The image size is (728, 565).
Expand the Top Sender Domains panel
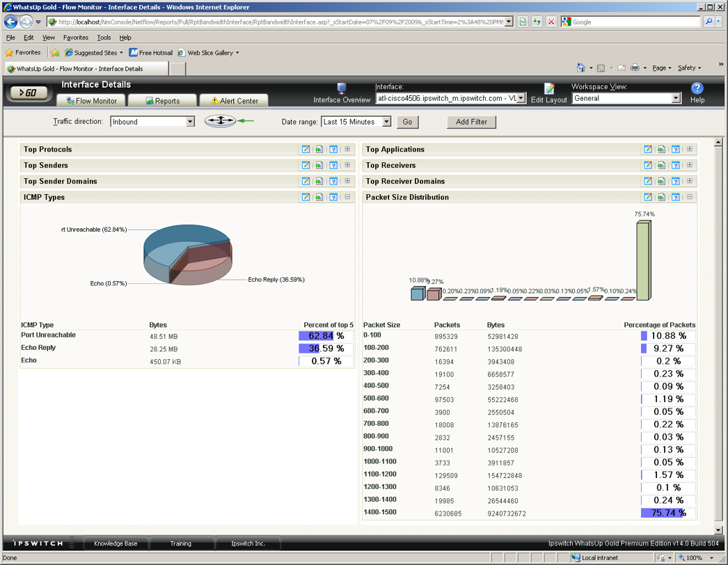pos(347,181)
